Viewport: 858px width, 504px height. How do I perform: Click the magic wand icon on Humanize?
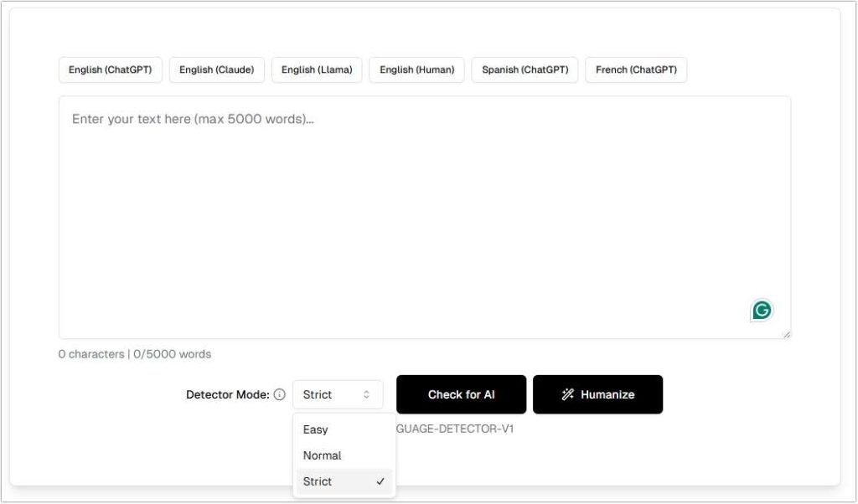567,394
